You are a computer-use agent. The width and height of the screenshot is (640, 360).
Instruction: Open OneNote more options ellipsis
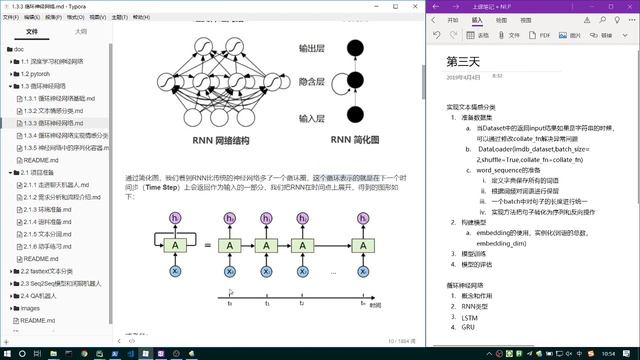click(x=632, y=20)
